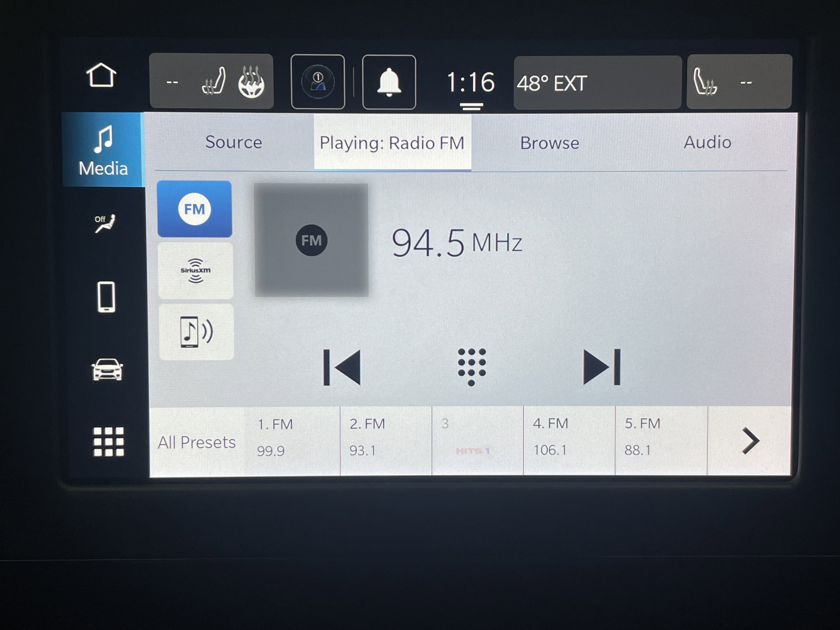Open the all apps grid icon
Viewport: 840px width, 630px height.
pos(109,441)
